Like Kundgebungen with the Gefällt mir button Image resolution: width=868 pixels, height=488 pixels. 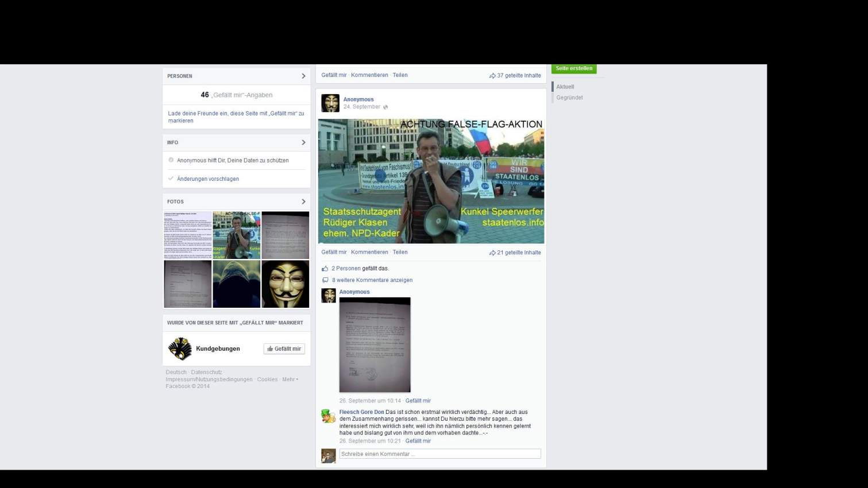pyautogui.click(x=284, y=348)
